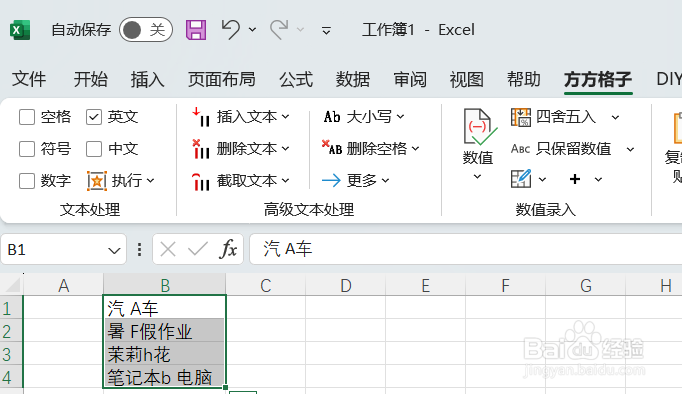Viewport: 682px width, 394px height.
Task: Open the undo history dropdown arrow
Action: point(252,30)
